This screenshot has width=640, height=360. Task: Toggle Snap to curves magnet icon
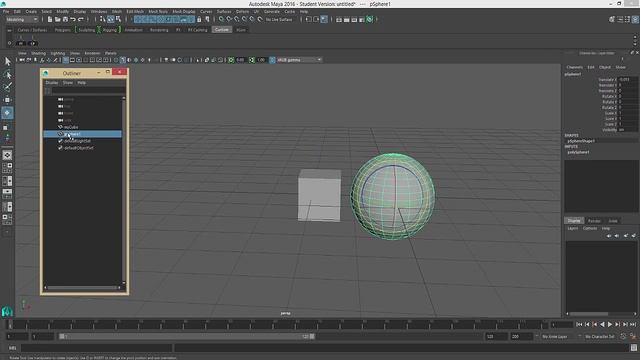pyautogui.click(x=229, y=19)
